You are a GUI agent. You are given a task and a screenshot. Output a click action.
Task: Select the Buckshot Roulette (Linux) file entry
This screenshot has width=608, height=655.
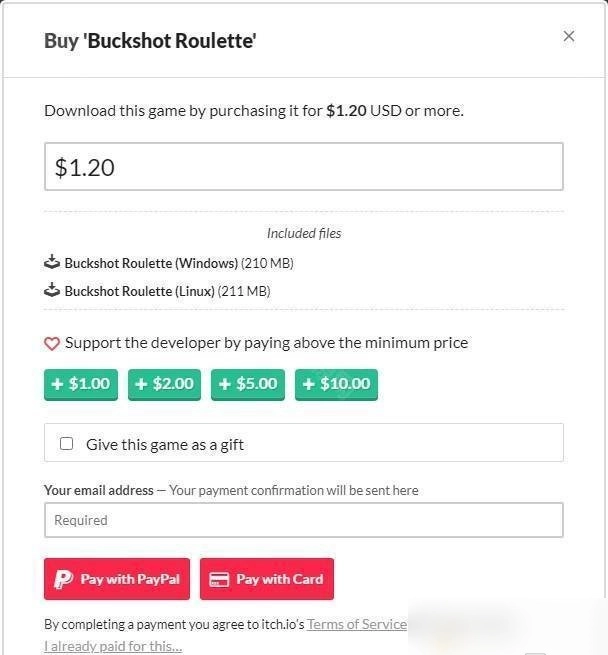pyautogui.click(x=140, y=291)
